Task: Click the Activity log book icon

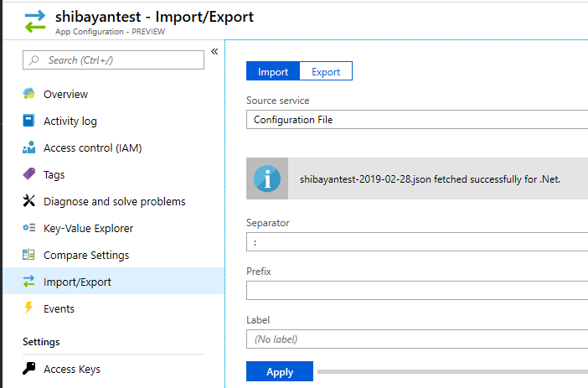Action: [28, 121]
